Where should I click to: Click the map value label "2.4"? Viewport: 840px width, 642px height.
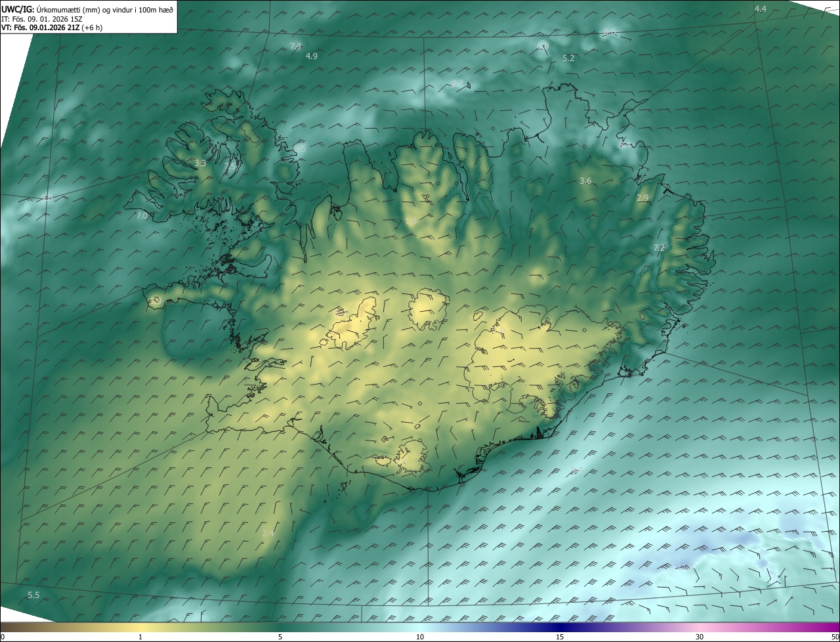point(268,533)
